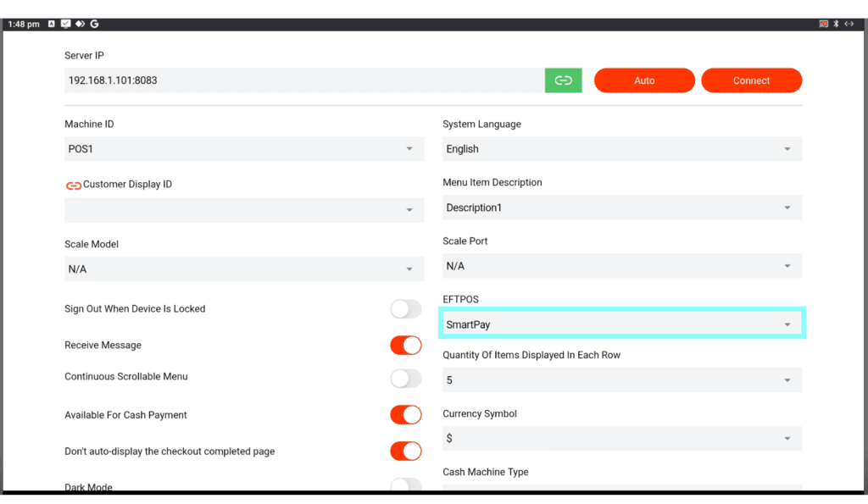Expand the Machine ID dropdown showing POS1
This screenshot has height=504, width=868.
(x=244, y=149)
